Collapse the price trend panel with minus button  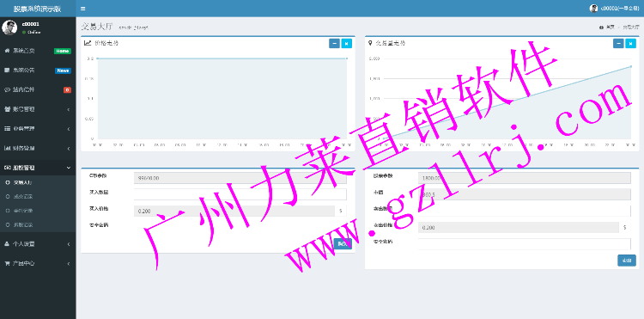[334, 43]
